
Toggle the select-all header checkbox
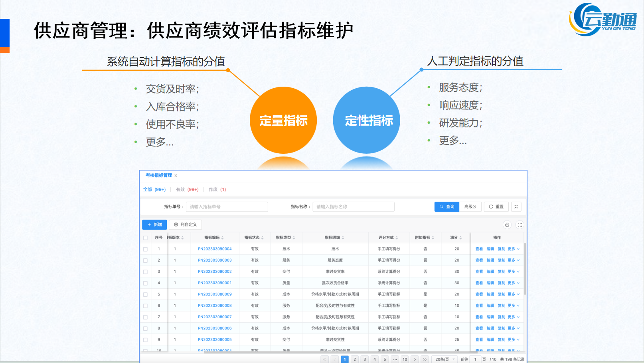tap(145, 238)
